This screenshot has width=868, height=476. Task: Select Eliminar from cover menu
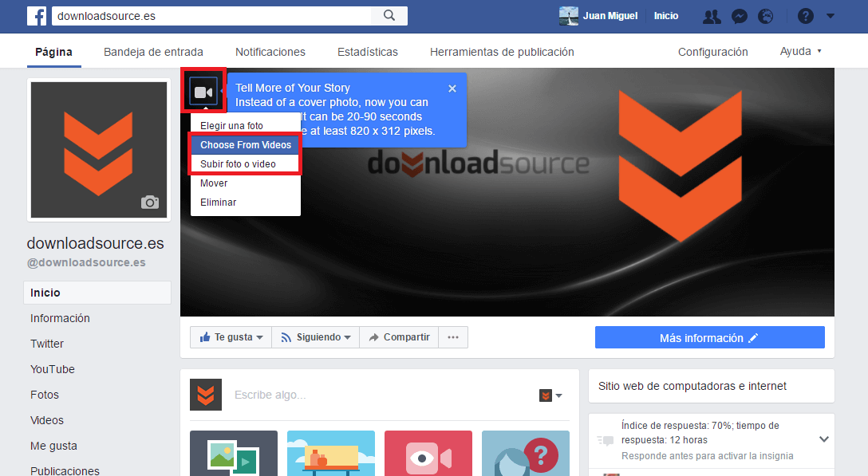[x=246, y=203]
